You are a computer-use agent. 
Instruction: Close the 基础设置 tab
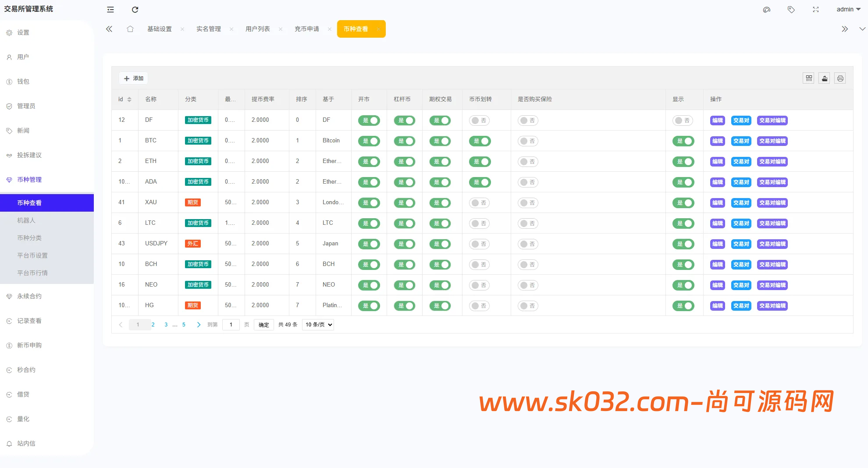[x=182, y=29]
